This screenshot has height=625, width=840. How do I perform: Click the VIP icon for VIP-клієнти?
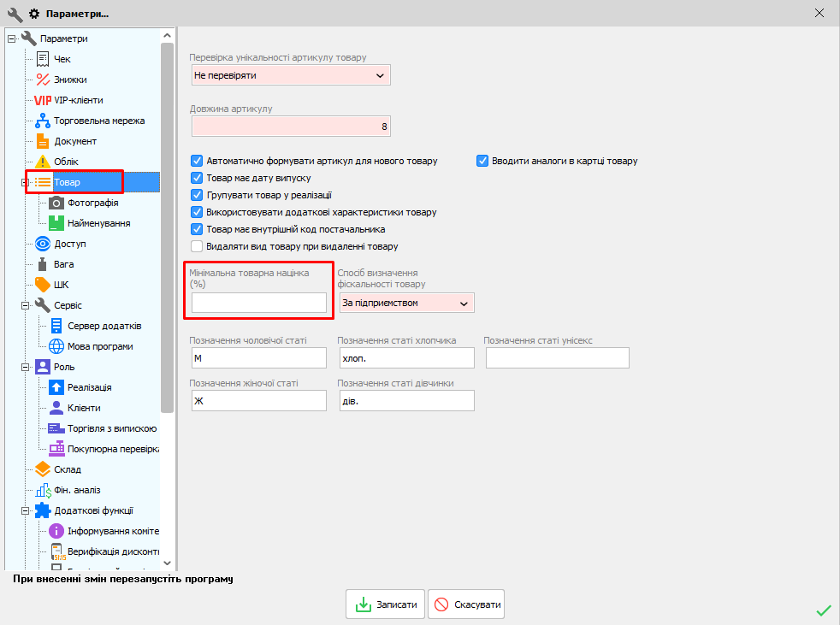point(43,100)
